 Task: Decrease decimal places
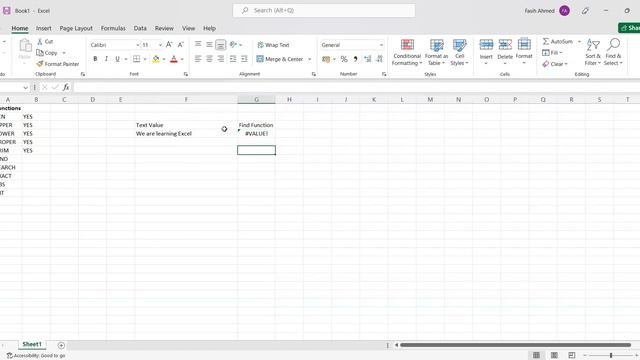point(379,59)
